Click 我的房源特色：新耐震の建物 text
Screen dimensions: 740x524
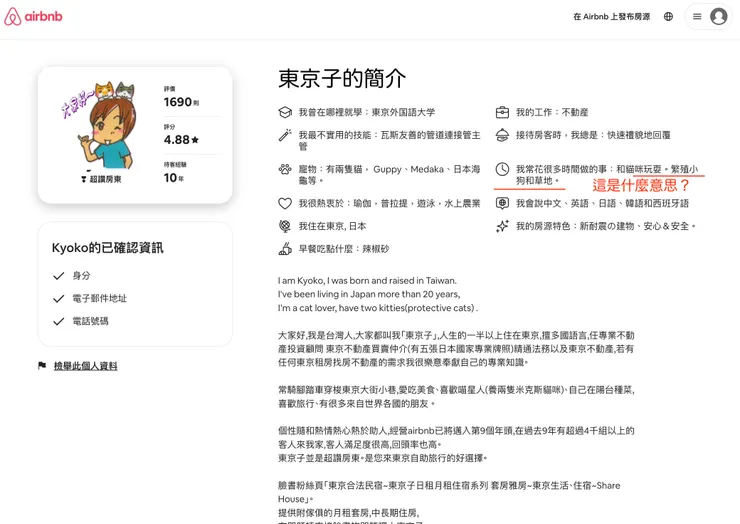point(606,226)
